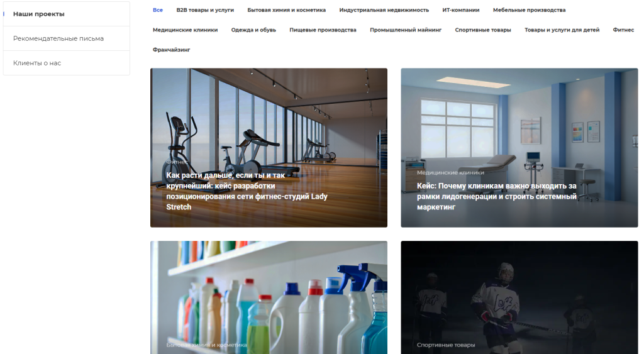Choose the Мебельные производства filter
Viewport: 644px width, 354px height.
529,10
